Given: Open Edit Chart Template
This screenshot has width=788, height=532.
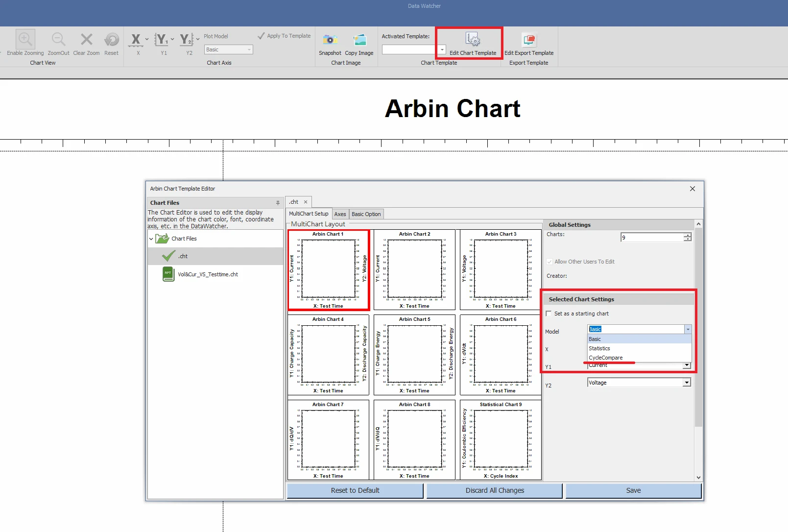Looking at the screenshot, I should [x=473, y=43].
